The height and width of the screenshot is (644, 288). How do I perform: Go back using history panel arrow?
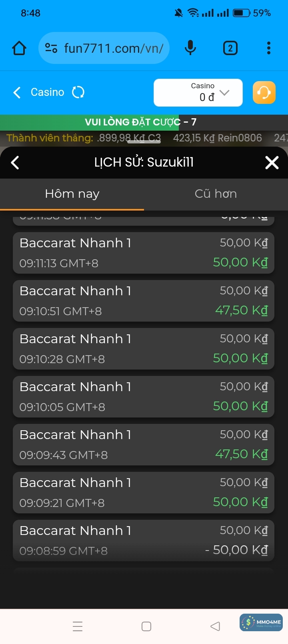[15, 163]
